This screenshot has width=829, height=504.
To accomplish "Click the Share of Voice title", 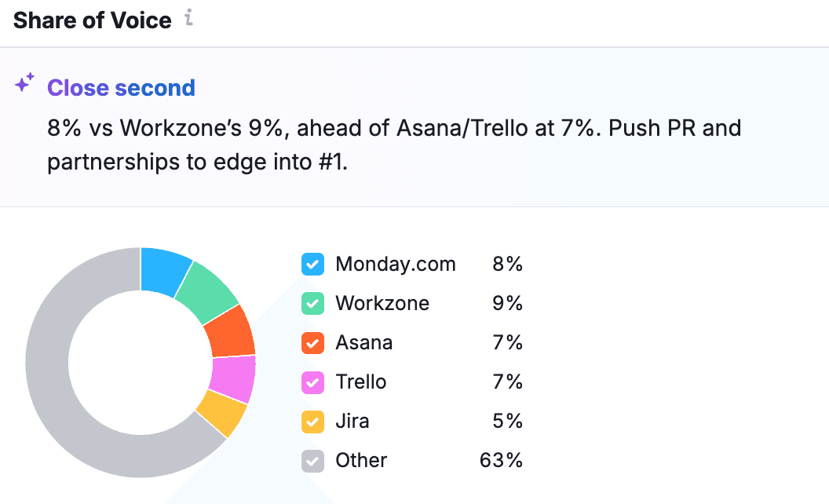I will [92, 20].
